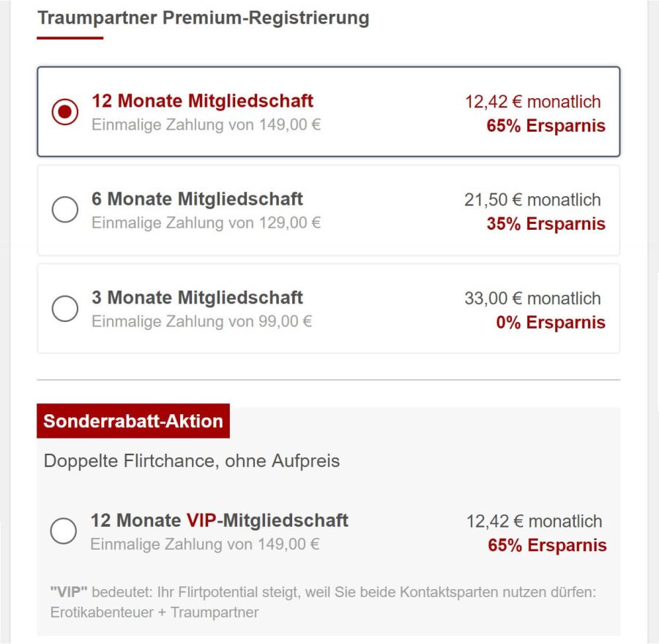The image size is (659, 644).
Task: Select the 3 Monate Mitgliedschaft radio button
Action: click(x=66, y=308)
